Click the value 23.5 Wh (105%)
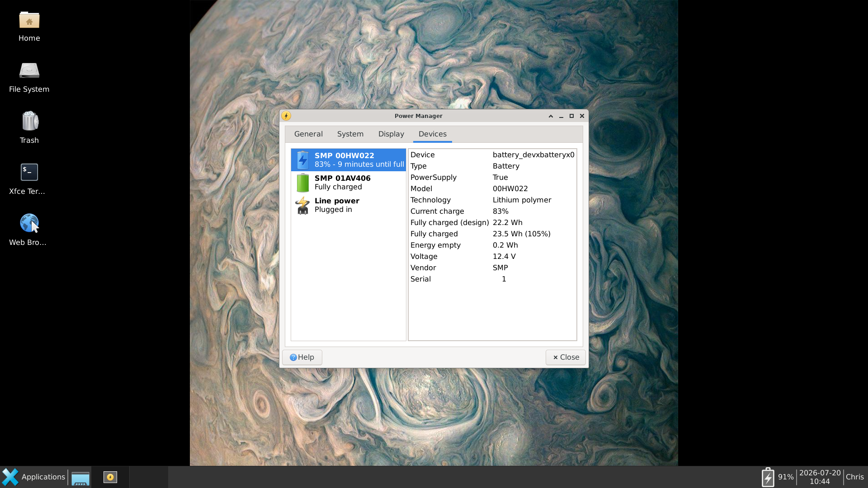868x488 pixels. coord(521,234)
